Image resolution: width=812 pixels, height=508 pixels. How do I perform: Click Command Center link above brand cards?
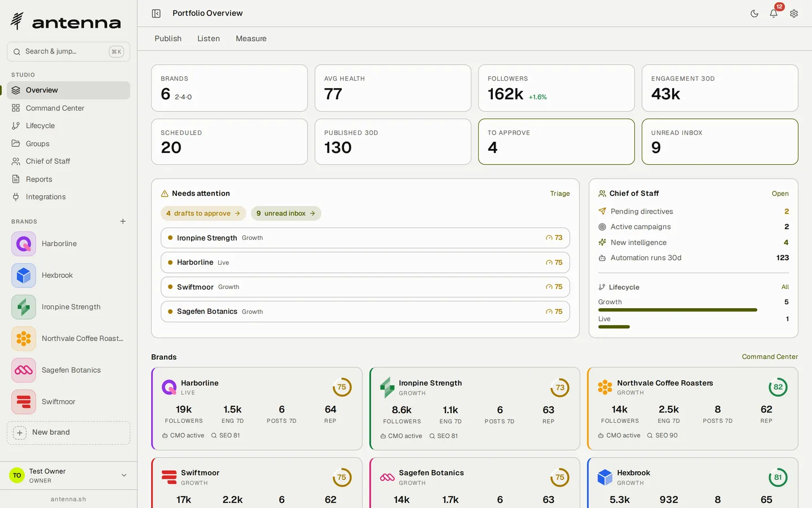[770, 357]
